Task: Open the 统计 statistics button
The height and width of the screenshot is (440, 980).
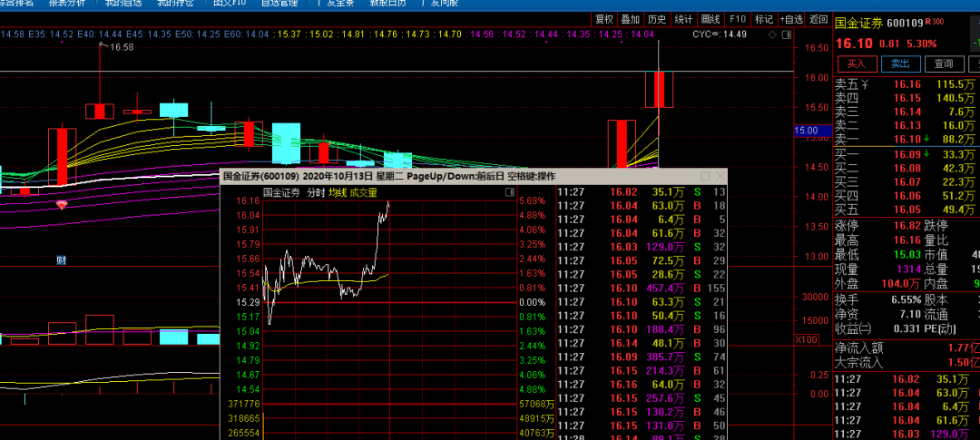Action: tap(684, 19)
